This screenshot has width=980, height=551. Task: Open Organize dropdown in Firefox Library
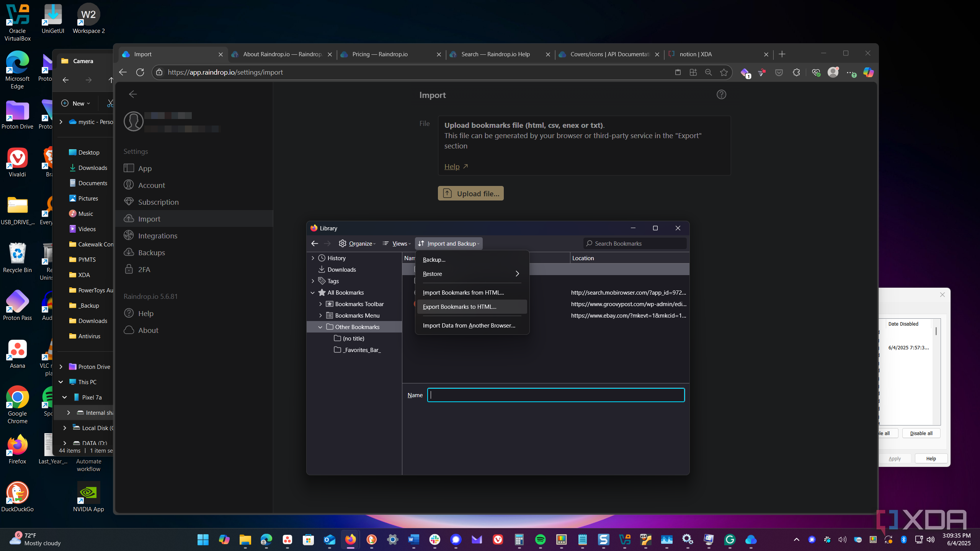357,244
